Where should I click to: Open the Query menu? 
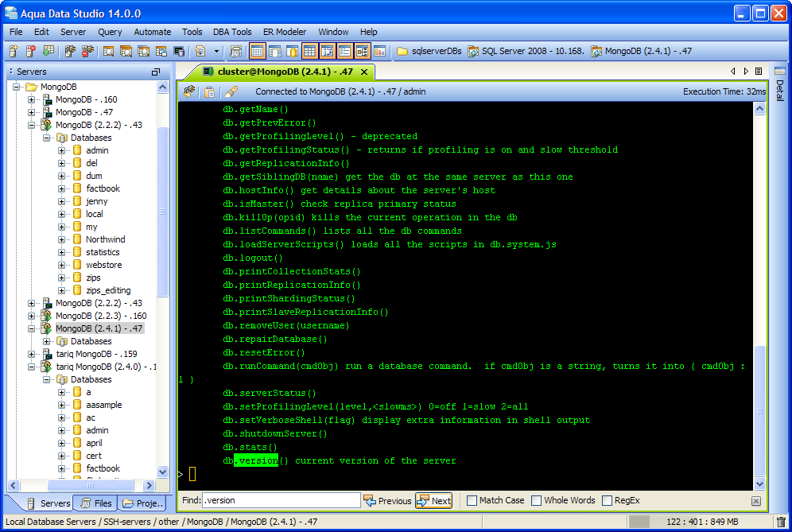(x=110, y=32)
